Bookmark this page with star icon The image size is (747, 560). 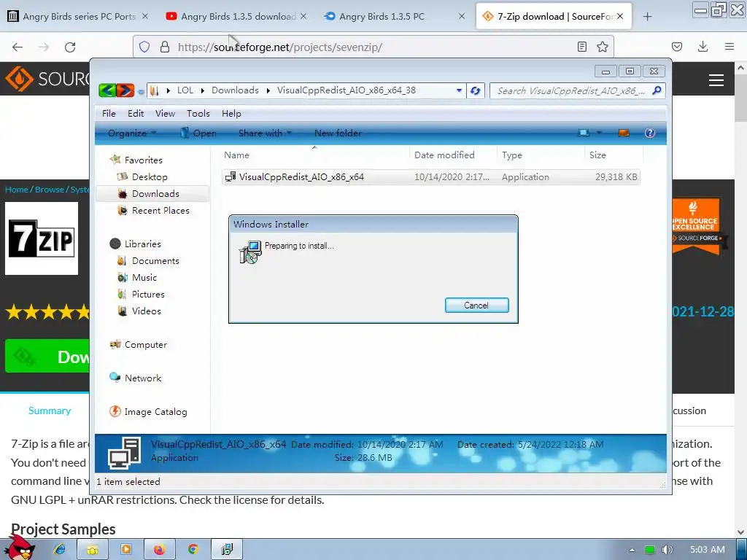coord(602,47)
